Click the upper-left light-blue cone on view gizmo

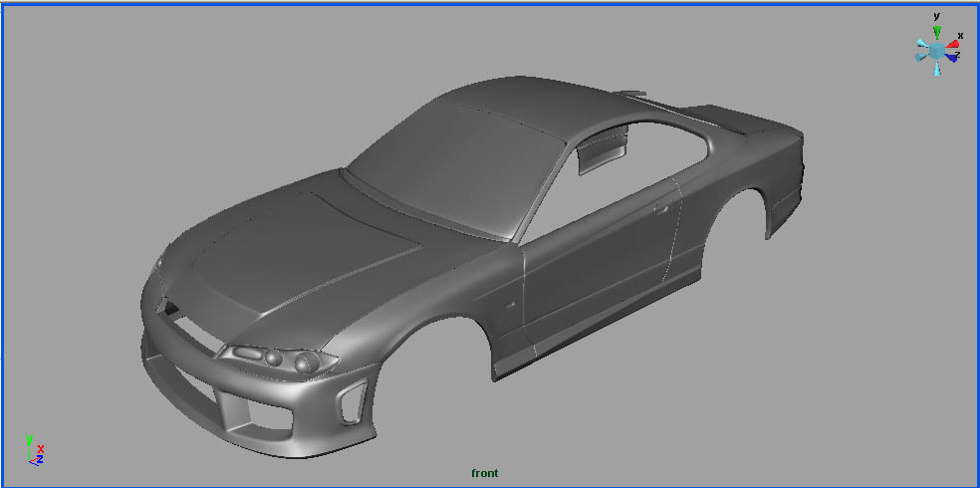(922, 44)
